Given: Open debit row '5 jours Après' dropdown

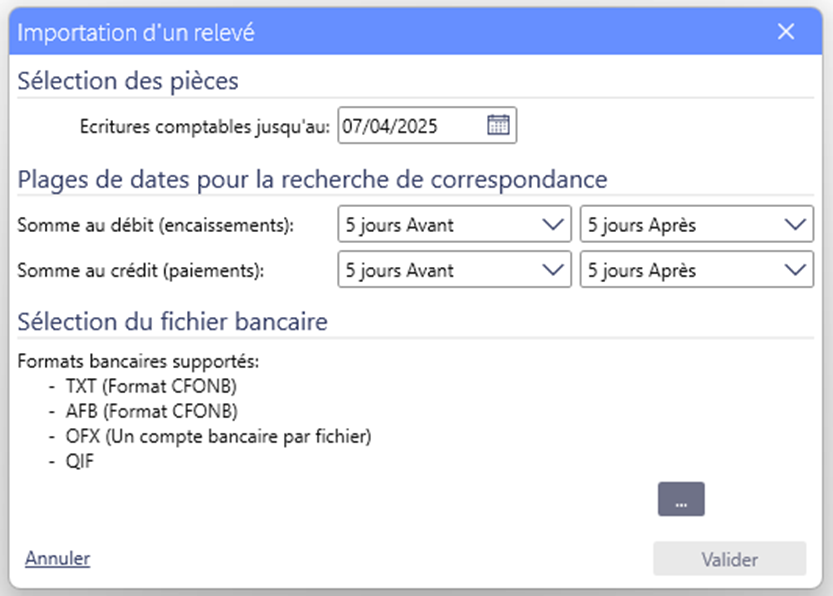Looking at the screenshot, I should click(x=696, y=224).
